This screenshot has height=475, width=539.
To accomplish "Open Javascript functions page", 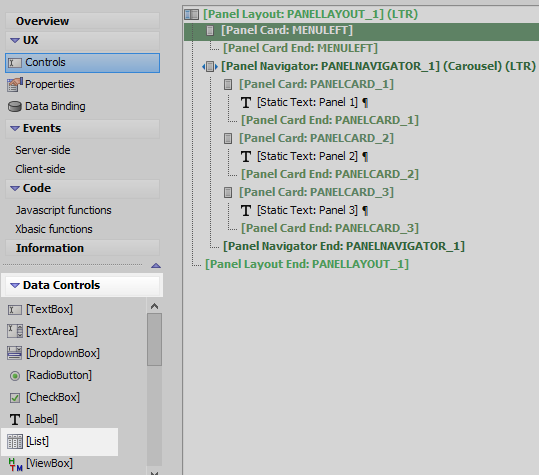I will tap(63, 210).
